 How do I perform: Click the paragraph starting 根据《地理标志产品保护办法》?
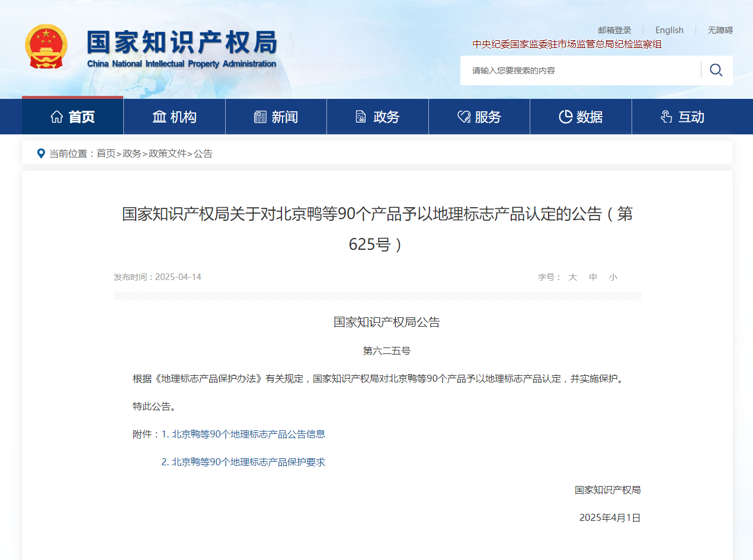click(378, 378)
